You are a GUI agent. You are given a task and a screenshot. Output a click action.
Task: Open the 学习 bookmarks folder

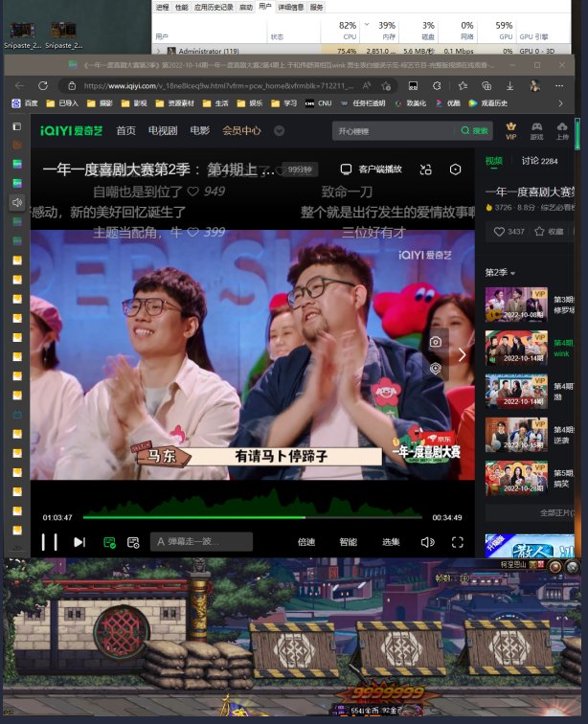point(284,103)
